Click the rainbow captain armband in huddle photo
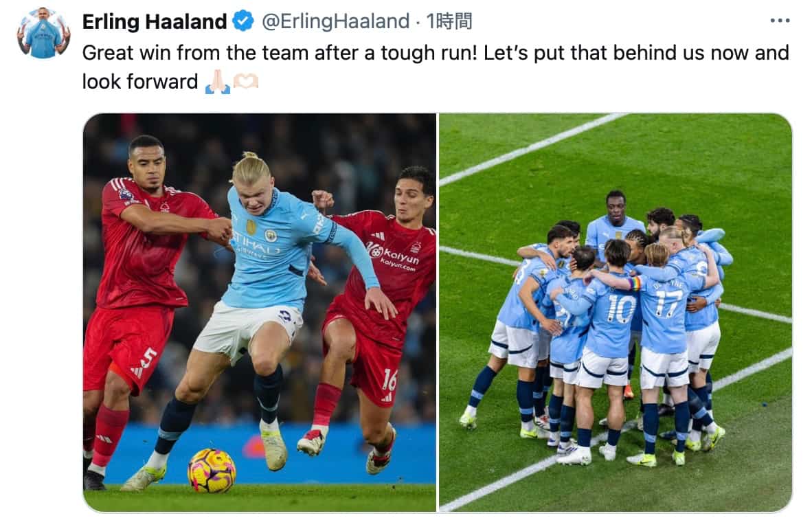The height and width of the screenshot is (529, 812). [x=635, y=284]
